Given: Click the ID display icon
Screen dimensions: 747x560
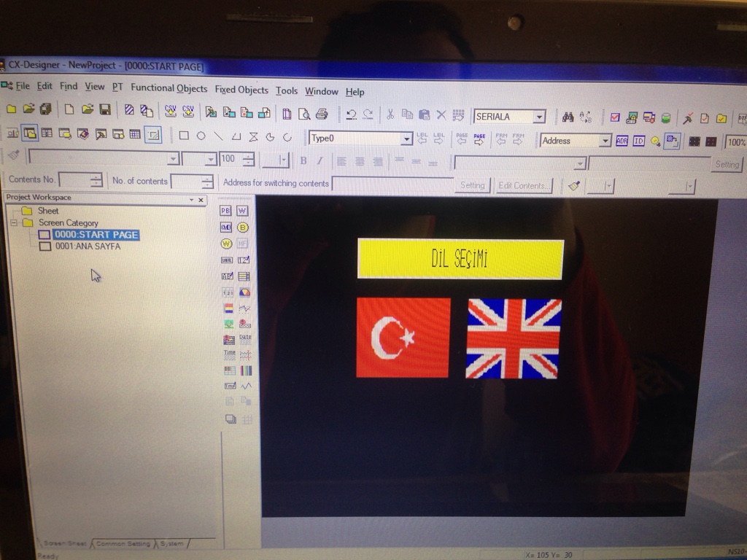Looking at the screenshot, I should (639, 141).
